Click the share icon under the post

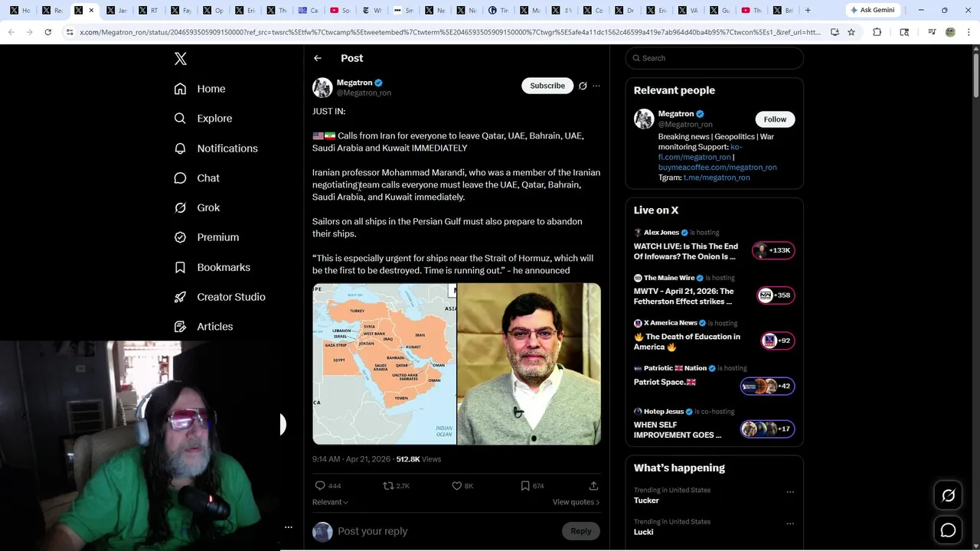(593, 486)
